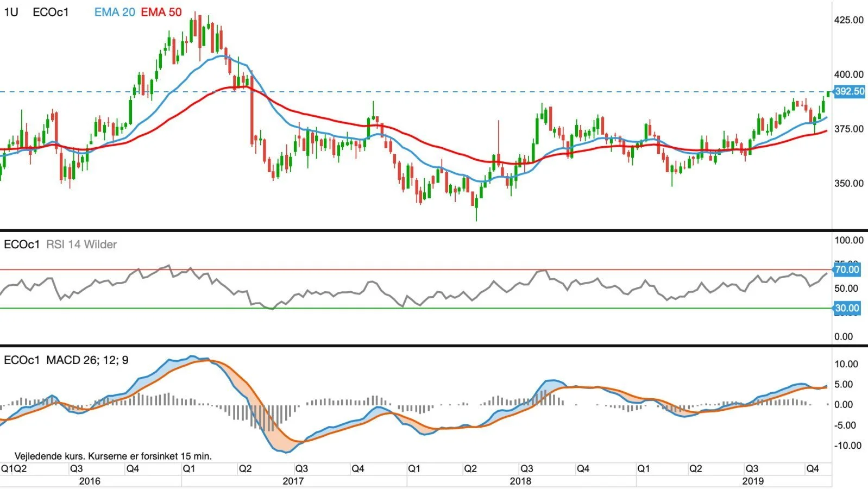Select the 2019 year on the time axis

click(752, 481)
